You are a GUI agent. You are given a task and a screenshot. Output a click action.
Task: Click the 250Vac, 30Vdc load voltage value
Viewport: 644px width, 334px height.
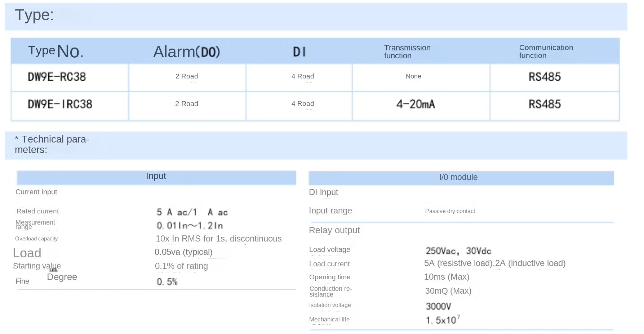(458, 251)
